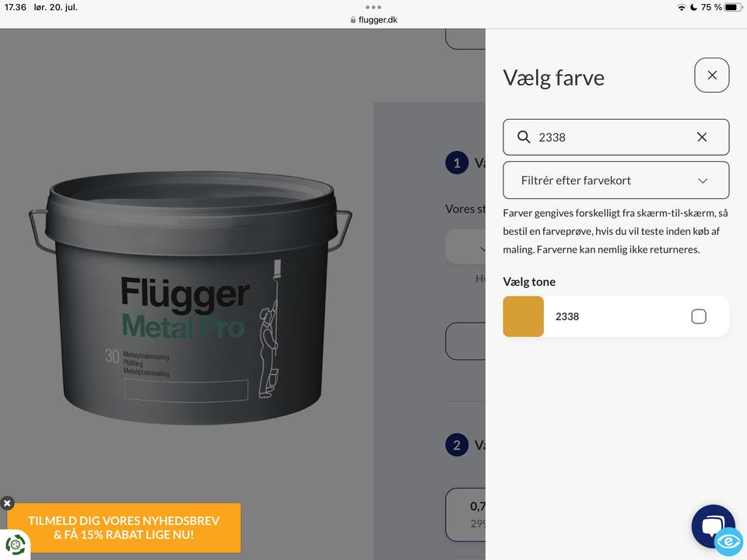Tap the three dots multitasking menu
Viewport: 747px width, 560px height.
373,7
